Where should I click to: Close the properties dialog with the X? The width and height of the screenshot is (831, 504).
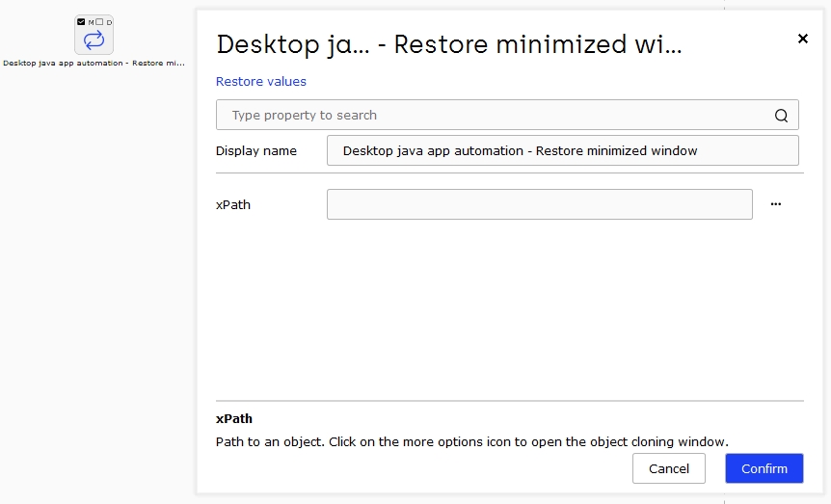click(803, 39)
